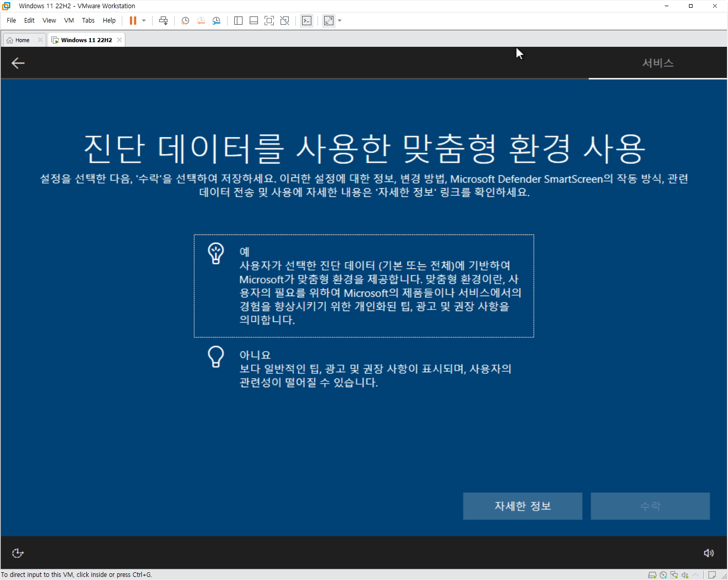Image resolution: width=728 pixels, height=580 pixels.
Task: Choose the 아니요 option
Action: 364,368
